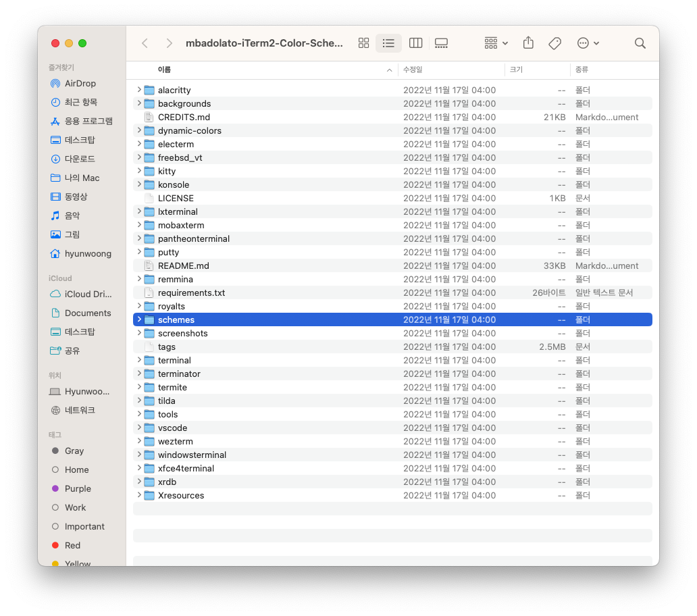Image resolution: width=697 pixels, height=616 pixels.
Task: Expand the terminal folder
Action: coord(139,360)
